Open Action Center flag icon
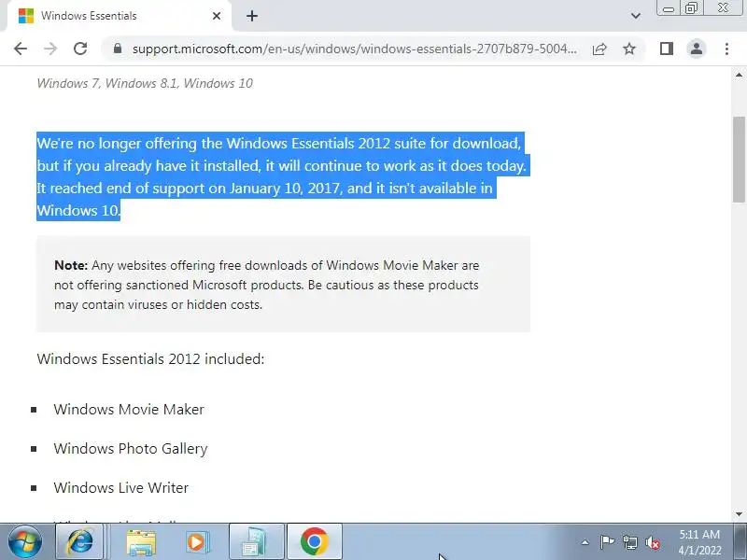 (x=607, y=542)
